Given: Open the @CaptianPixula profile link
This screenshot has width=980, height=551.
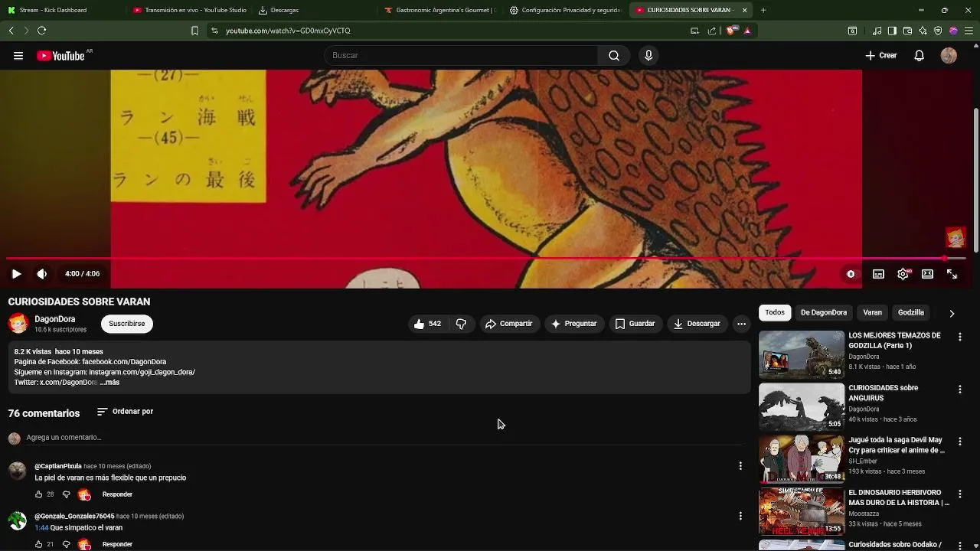Looking at the screenshot, I should (x=58, y=466).
